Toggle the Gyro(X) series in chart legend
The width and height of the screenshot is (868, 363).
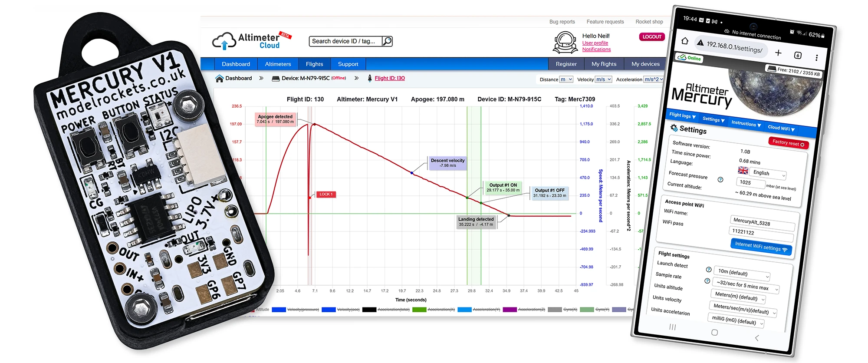pyautogui.click(x=563, y=310)
